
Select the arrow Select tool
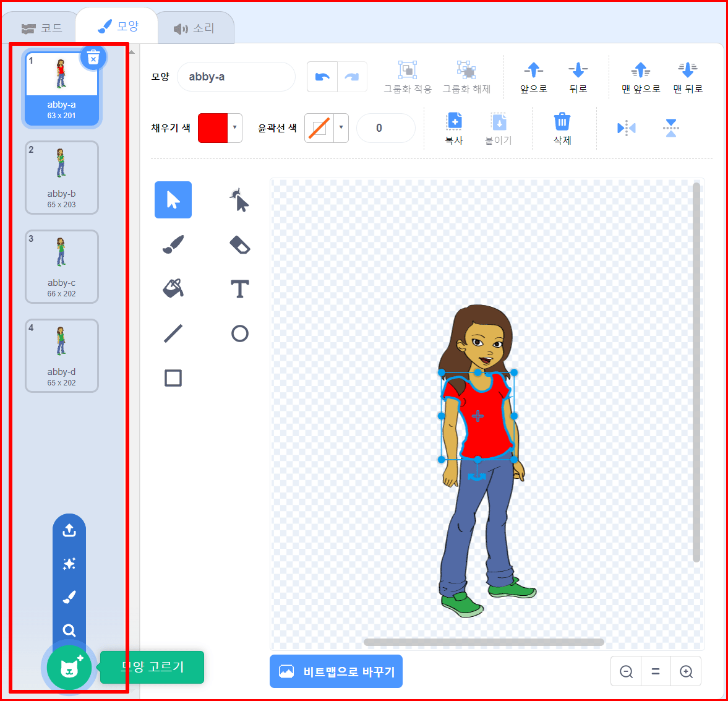coord(173,200)
